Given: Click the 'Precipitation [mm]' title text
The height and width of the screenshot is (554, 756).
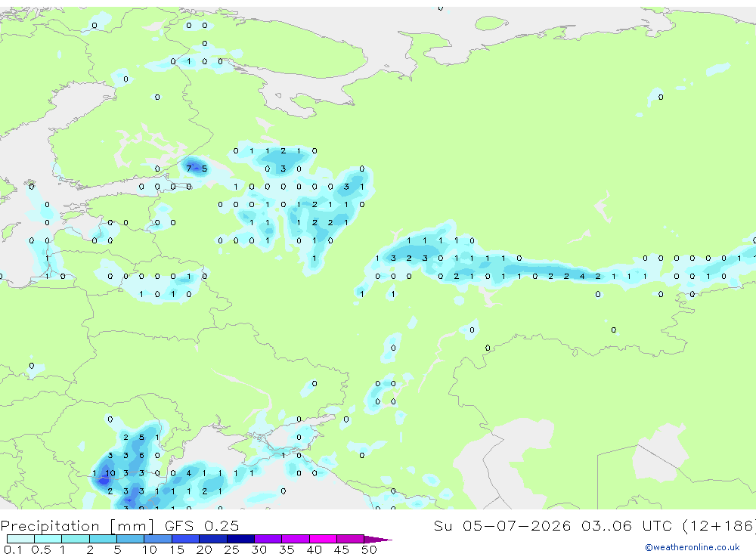Looking at the screenshot, I should pos(77,525).
